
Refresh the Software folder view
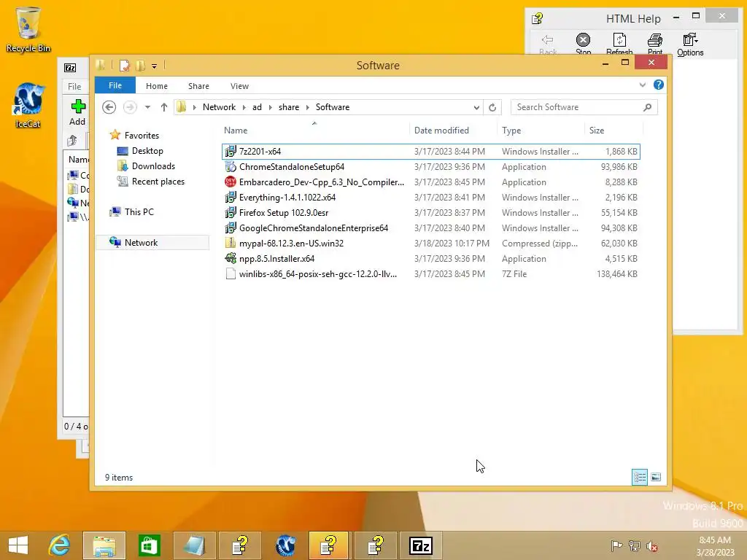point(492,108)
